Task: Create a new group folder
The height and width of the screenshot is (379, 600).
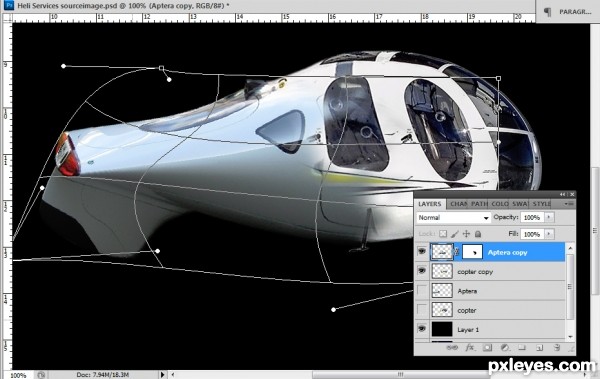Action: point(522,348)
